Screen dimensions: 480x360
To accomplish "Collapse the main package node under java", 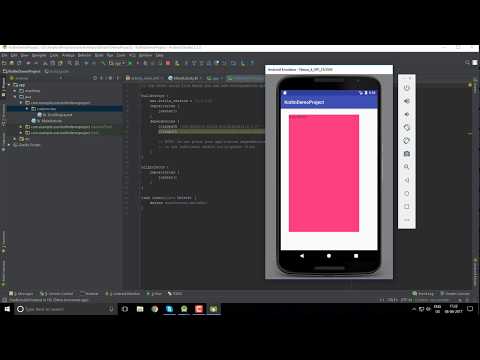I will (x=21, y=103).
